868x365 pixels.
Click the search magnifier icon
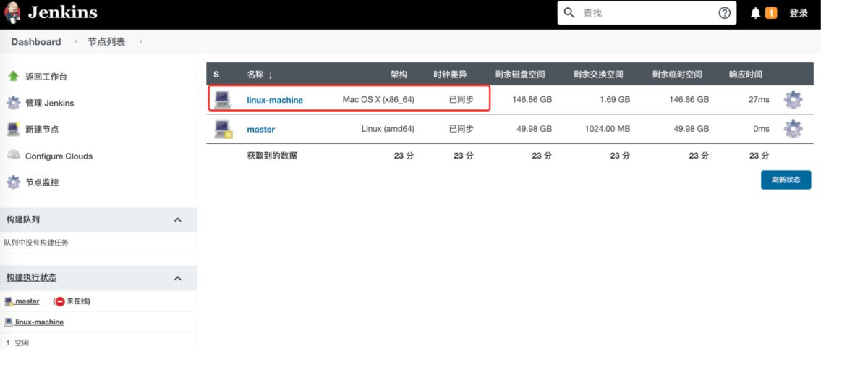point(569,13)
